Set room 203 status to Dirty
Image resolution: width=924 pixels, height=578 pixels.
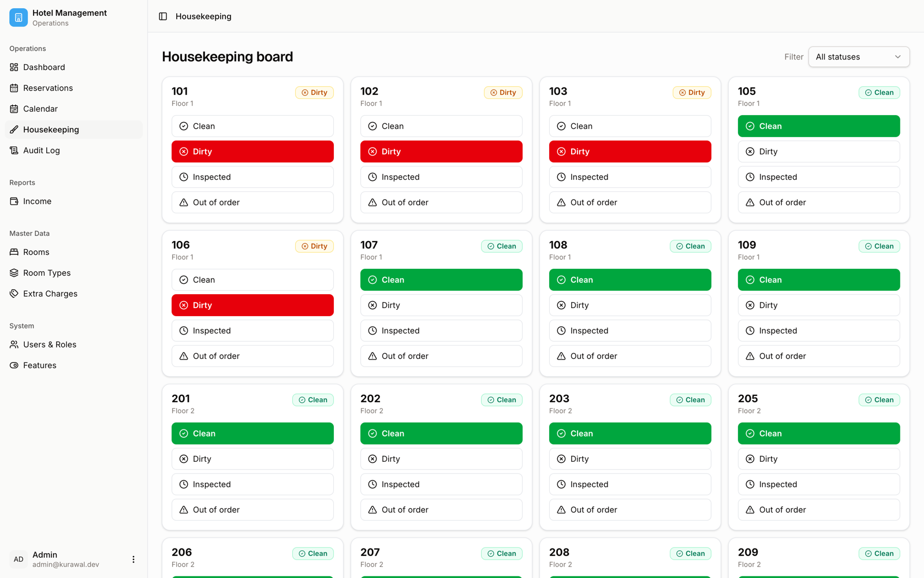point(630,459)
